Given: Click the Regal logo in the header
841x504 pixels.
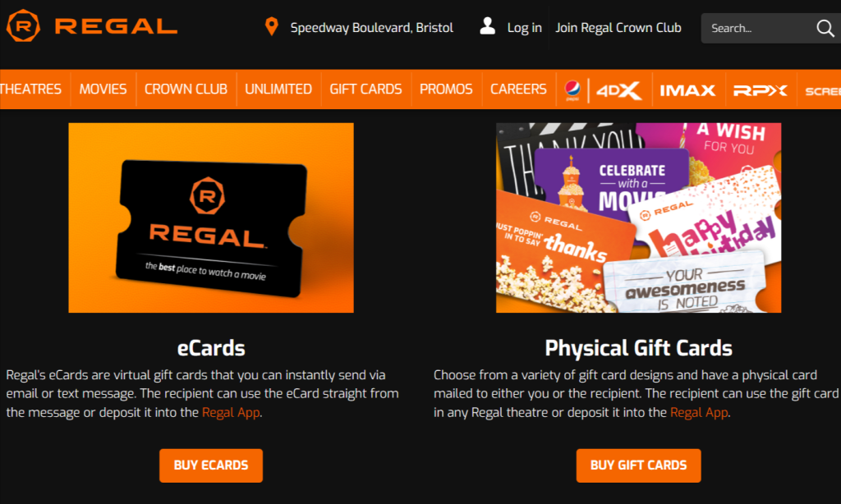Looking at the screenshot, I should 92,25.
